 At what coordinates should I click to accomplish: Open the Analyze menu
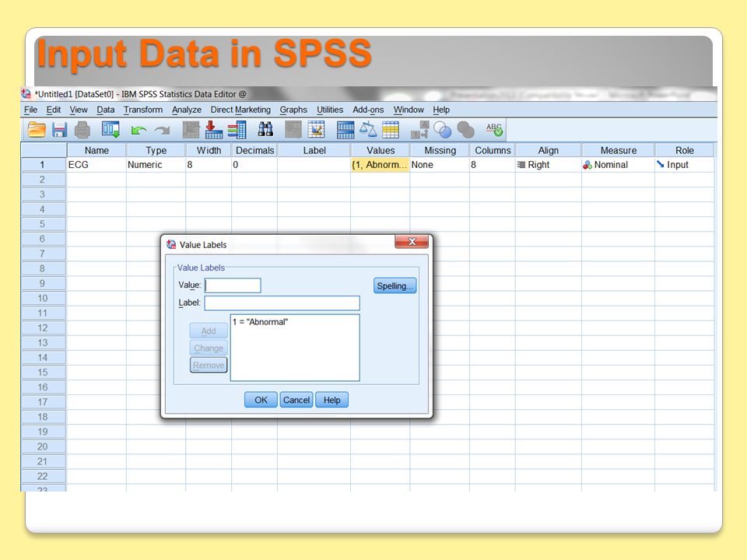(186, 110)
